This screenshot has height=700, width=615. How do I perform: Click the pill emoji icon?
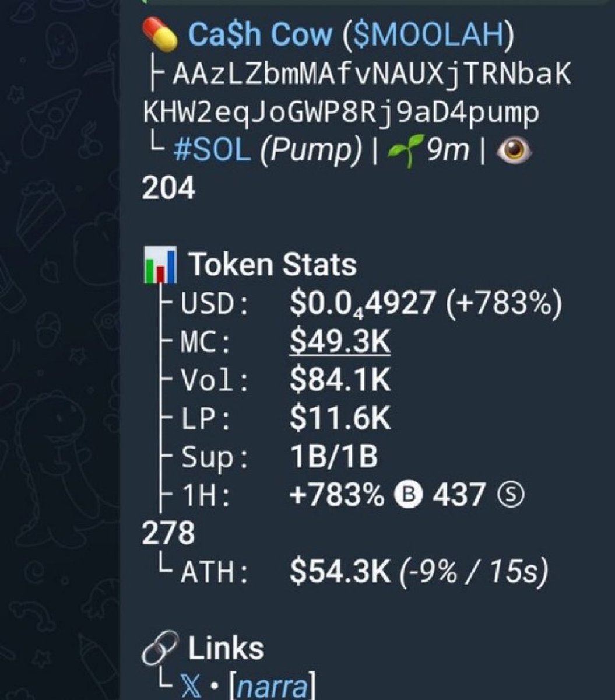[160, 35]
